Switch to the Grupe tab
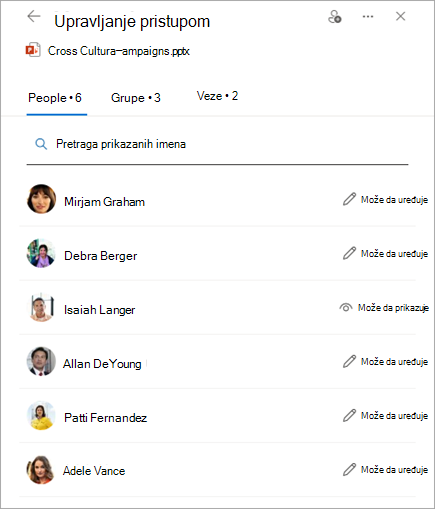 136,98
